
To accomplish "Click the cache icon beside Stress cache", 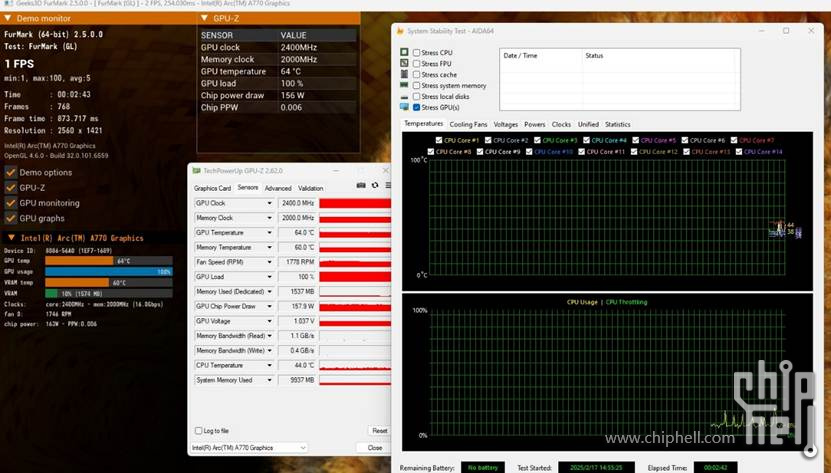I will pos(404,74).
